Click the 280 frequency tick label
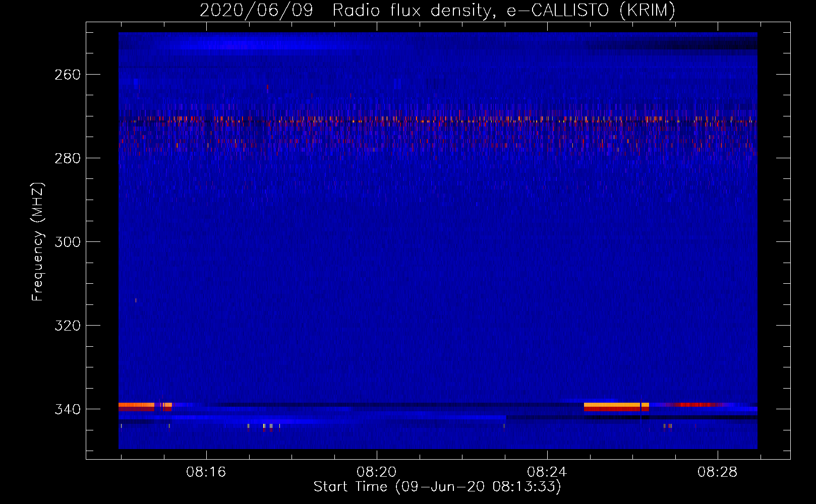The image size is (816, 504). click(x=68, y=158)
